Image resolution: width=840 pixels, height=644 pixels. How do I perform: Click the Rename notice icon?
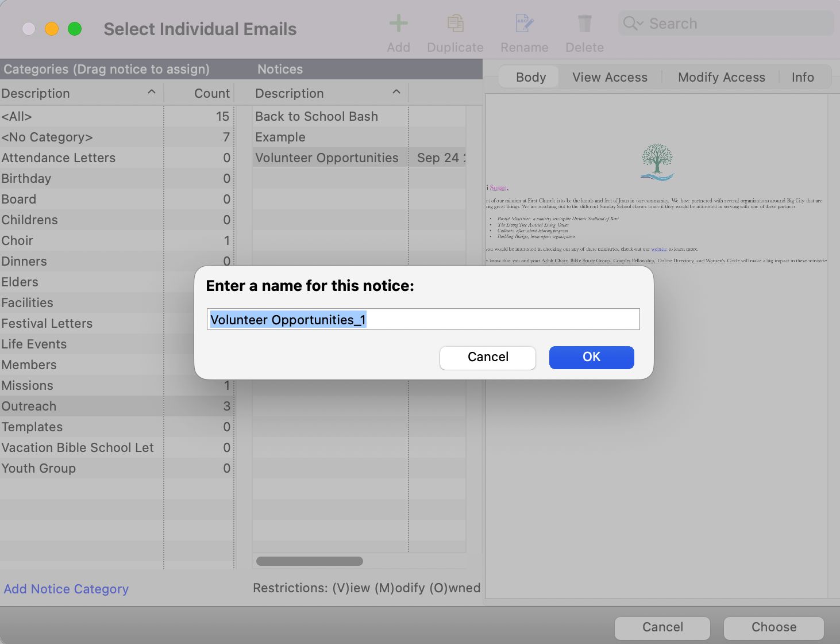(x=525, y=24)
